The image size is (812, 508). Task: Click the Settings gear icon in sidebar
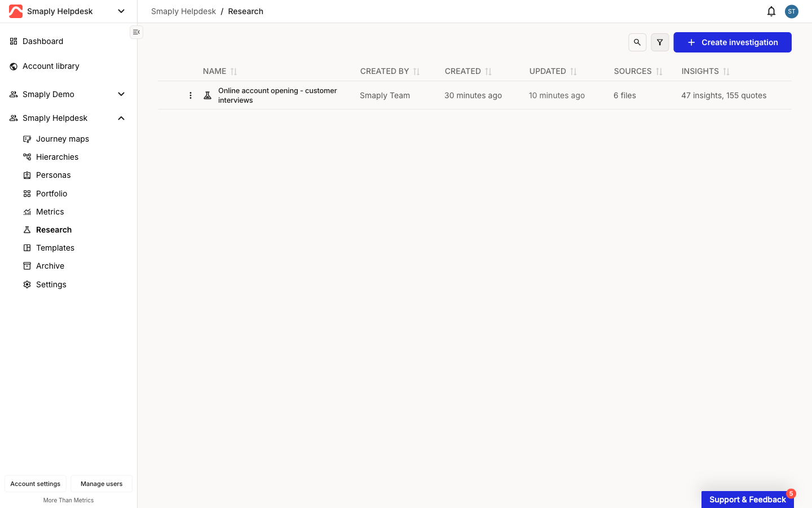pyautogui.click(x=27, y=284)
